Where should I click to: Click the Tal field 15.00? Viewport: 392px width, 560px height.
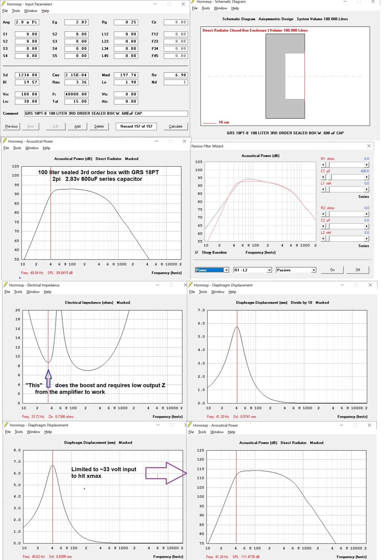[x=77, y=101]
